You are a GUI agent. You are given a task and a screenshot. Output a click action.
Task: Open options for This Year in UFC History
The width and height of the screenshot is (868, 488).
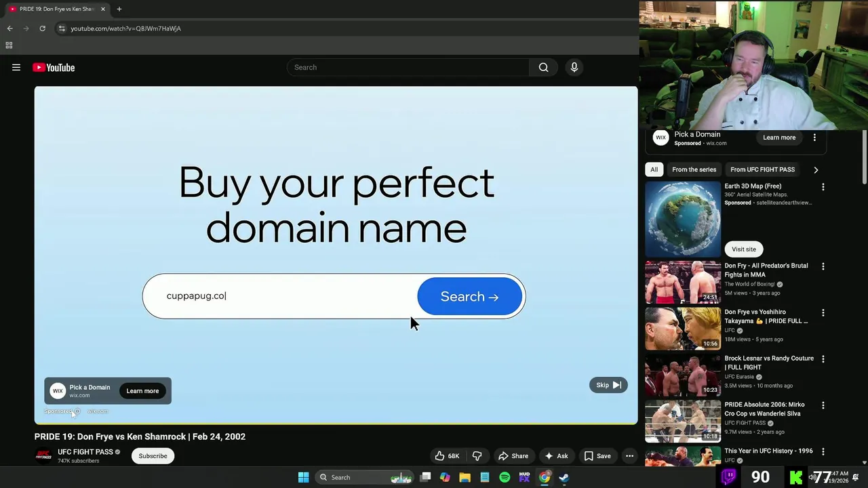tap(823, 451)
